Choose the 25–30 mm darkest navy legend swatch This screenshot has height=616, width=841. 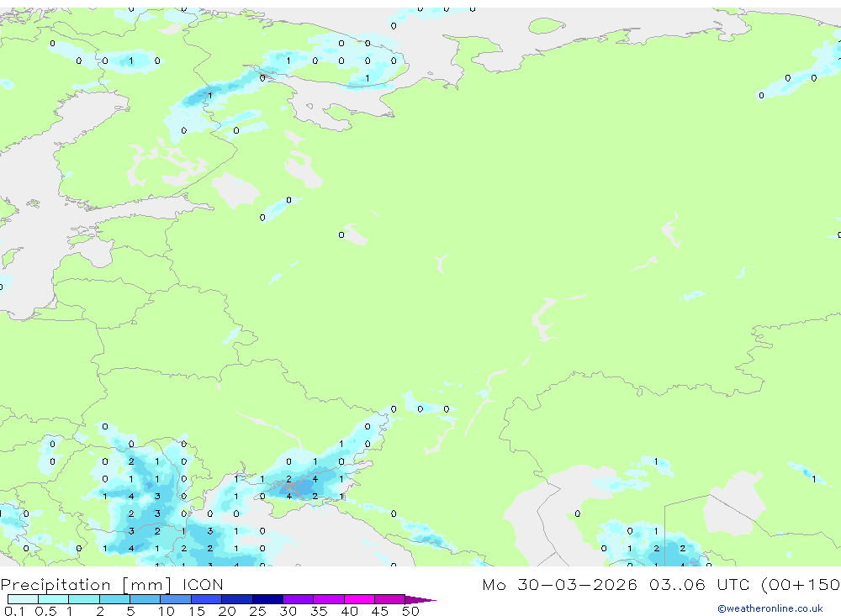click(267, 599)
